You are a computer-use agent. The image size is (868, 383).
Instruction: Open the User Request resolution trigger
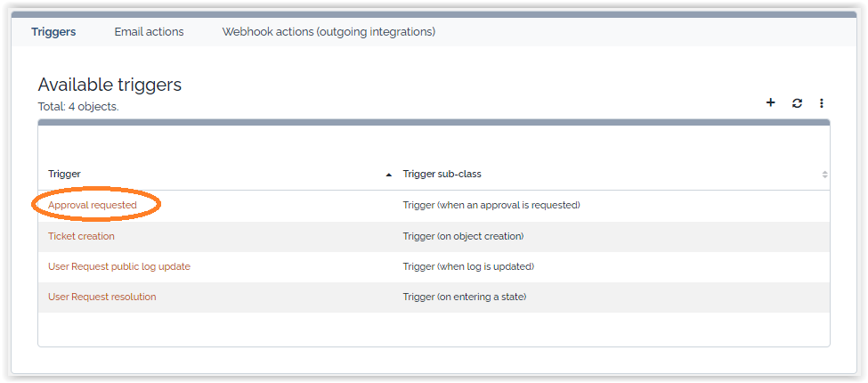(x=102, y=297)
